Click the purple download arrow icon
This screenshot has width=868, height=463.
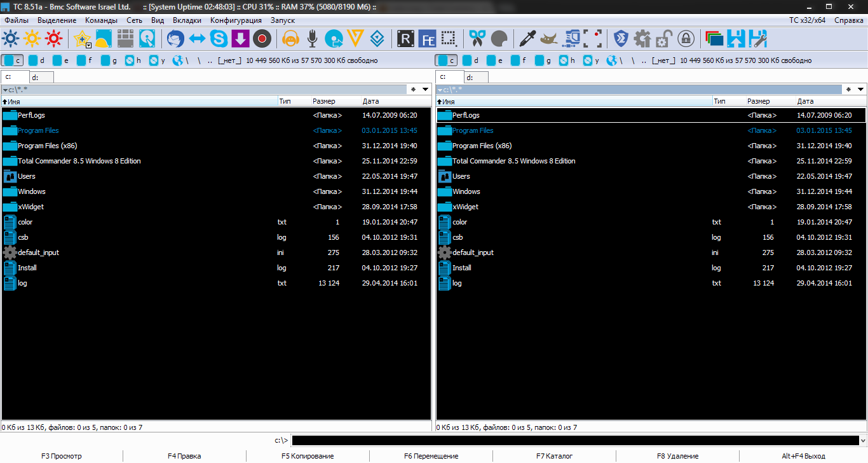click(240, 39)
